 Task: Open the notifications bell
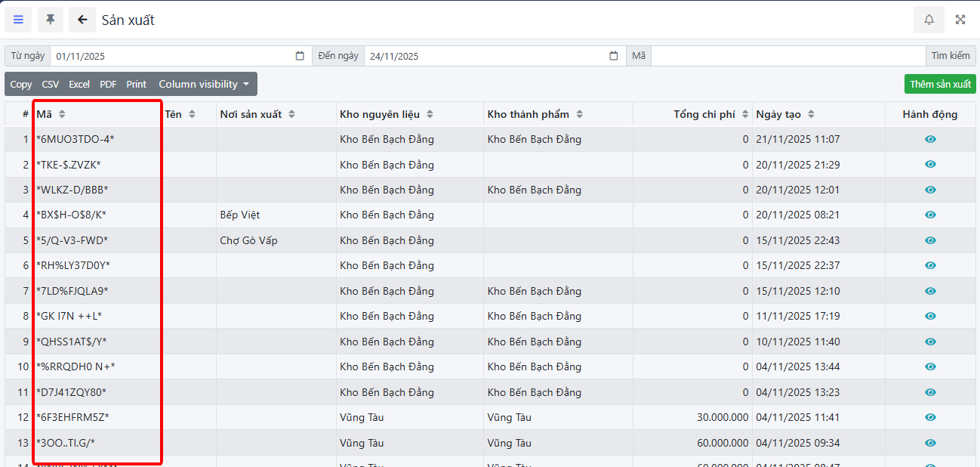(929, 20)
